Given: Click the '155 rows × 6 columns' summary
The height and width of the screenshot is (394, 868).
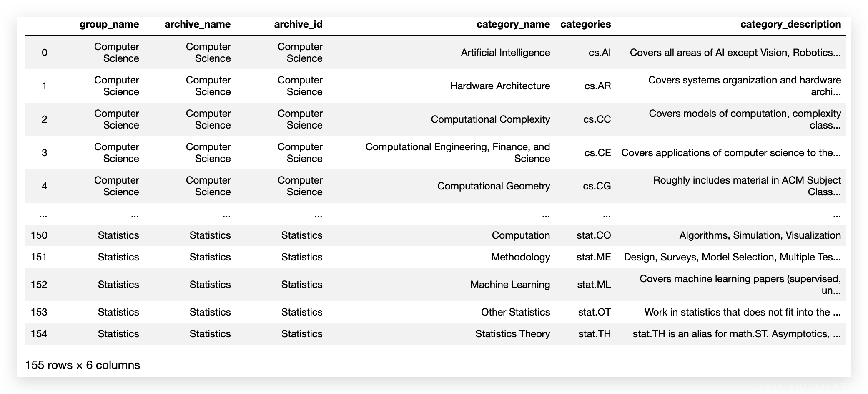Looking at the screenshot, I should 83,365.
